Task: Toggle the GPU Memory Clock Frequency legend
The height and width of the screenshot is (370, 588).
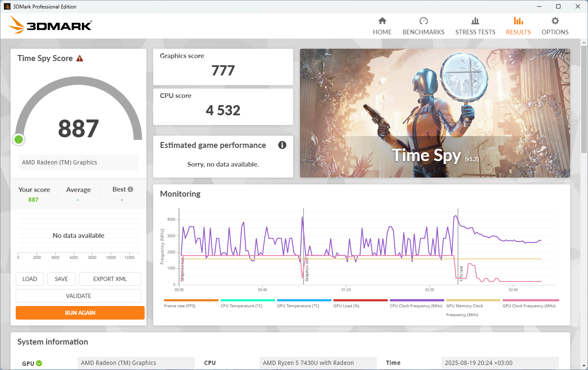Action: pos(473,308)
